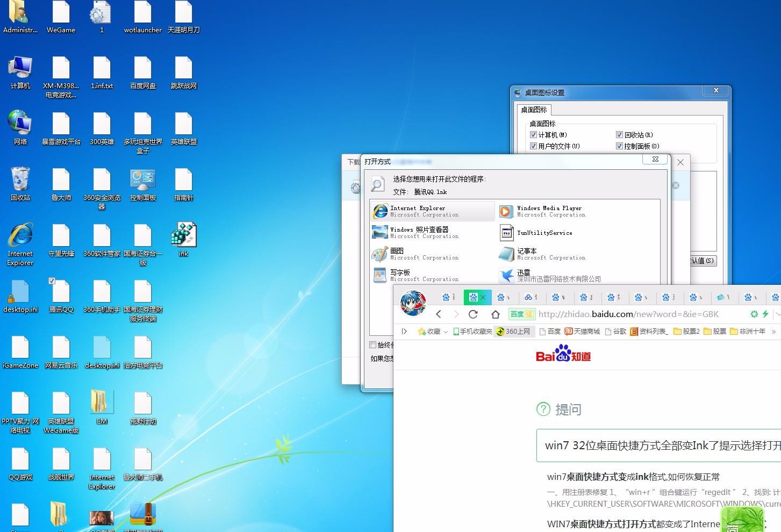
Task: Select the 回收站 desktop icon
Action: click(x=20, y=184)
